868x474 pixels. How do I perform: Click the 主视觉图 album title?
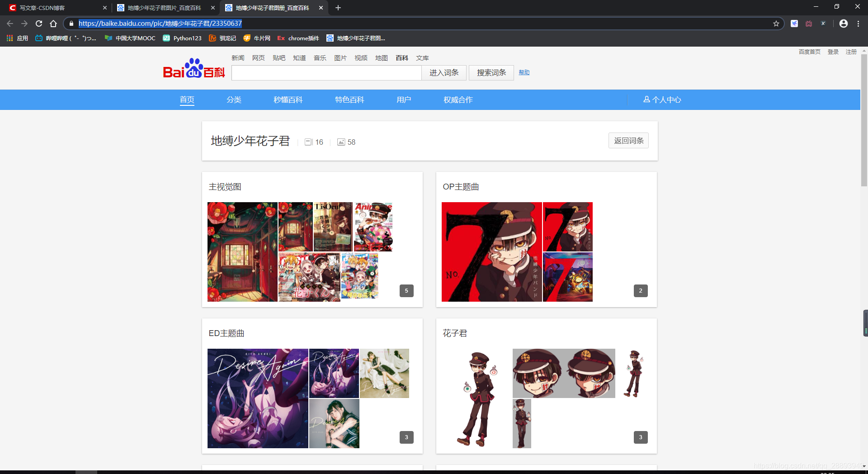[x=225, y=187]
